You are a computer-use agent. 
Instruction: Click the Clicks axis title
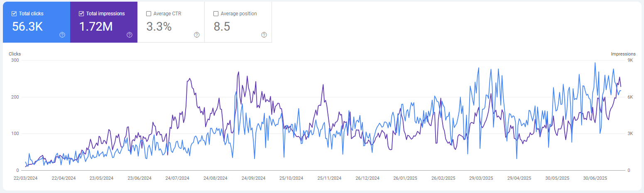pyautogui.click(x=15, y=54)
